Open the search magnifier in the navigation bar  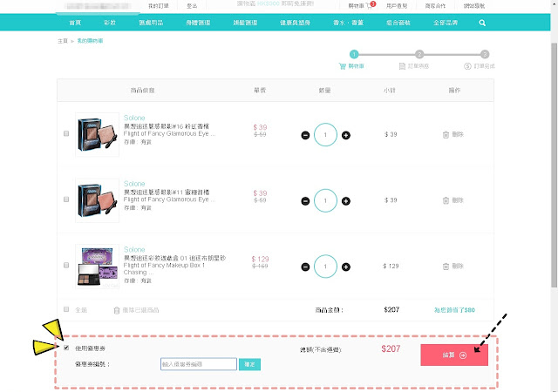coord(482,23)
